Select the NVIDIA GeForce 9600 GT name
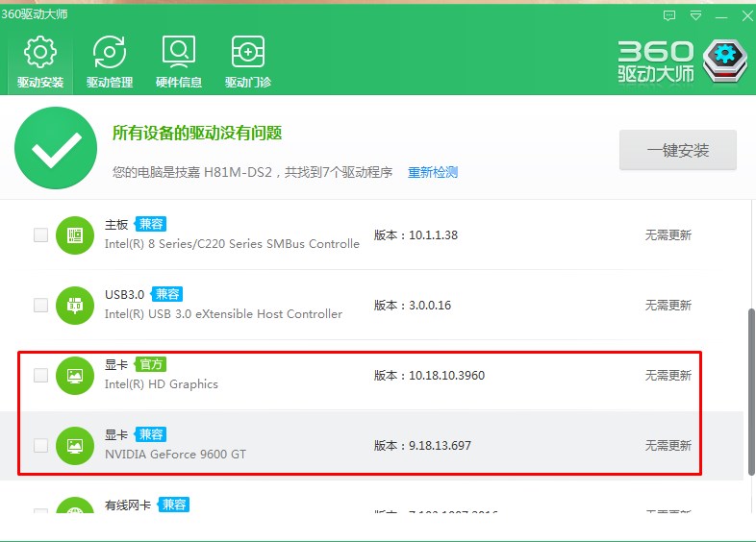The height and width of the screenshot is (542, 756). (175, 455)
